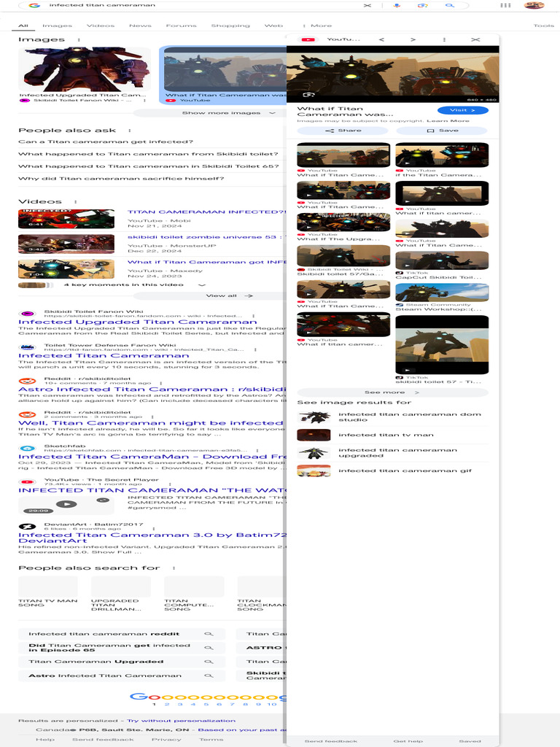Screen dimensions: 560x747
Task: Open Toilet Tower Defense 'Infected Titan Cameraman' link
Action: coord(104,356)
